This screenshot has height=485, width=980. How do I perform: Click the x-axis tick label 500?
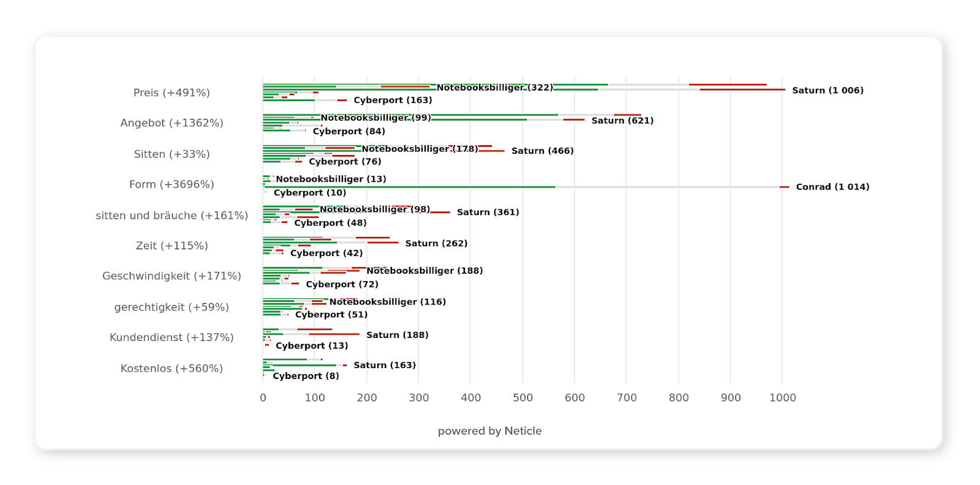click(522, 398)
